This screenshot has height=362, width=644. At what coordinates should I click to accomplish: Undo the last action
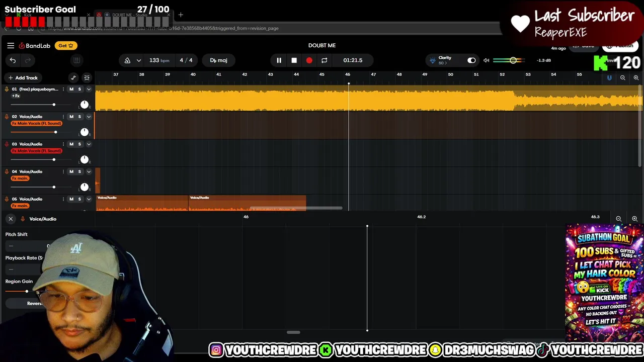13,60
